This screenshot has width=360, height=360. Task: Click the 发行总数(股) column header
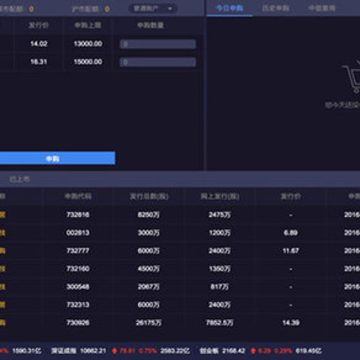[x=149, y=197]
